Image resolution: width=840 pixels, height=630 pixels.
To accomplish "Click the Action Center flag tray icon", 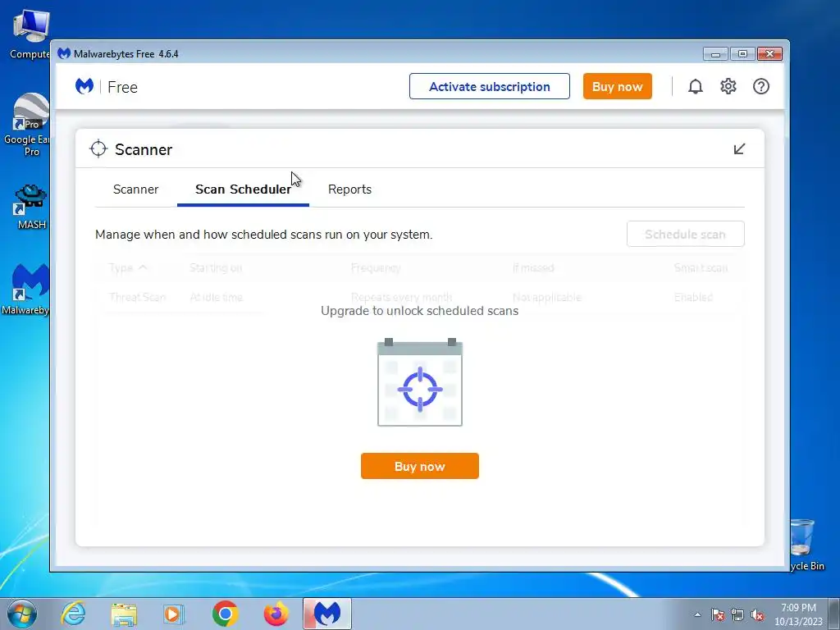I will coord(718,614).
